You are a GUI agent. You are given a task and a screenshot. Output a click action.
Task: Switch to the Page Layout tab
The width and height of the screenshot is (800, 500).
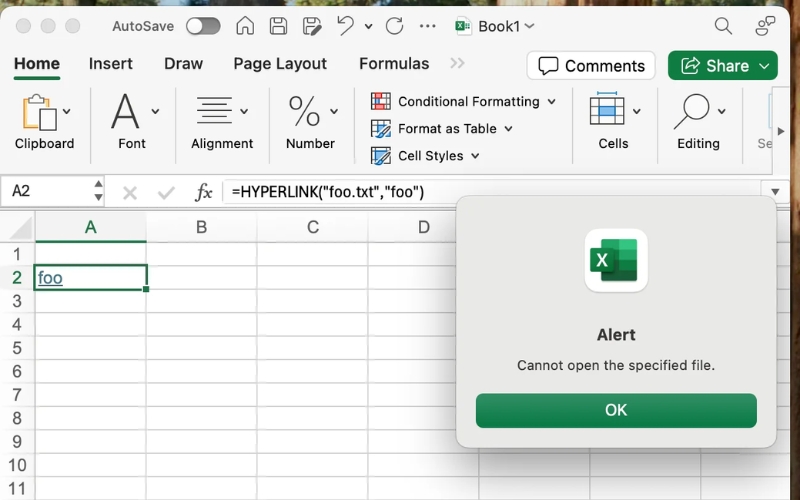[x=280, y=64]
